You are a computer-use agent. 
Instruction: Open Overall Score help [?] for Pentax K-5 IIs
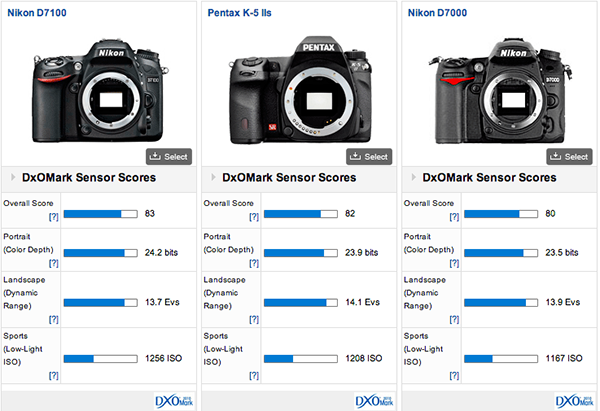[x=254, y=217]
